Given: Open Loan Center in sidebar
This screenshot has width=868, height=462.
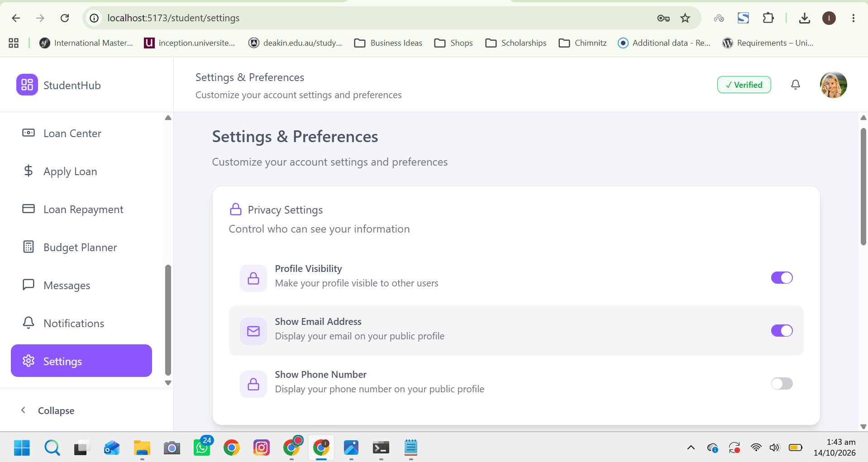Looking at the screenshot, I should pos(81,133).
